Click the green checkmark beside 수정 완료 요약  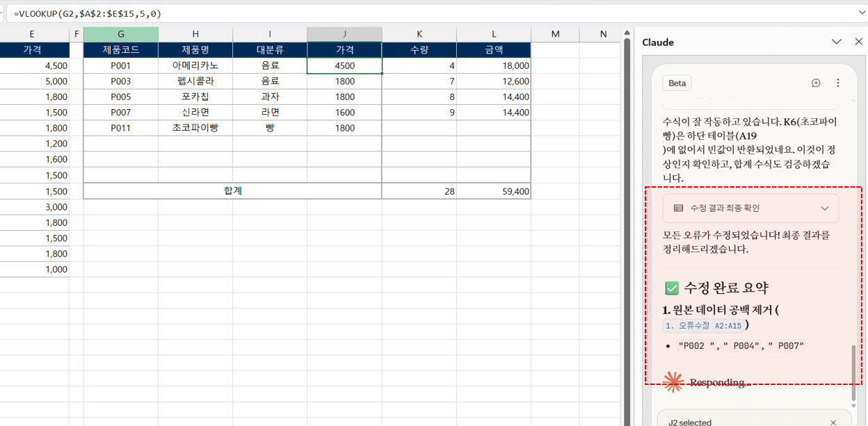coord(672,288)
